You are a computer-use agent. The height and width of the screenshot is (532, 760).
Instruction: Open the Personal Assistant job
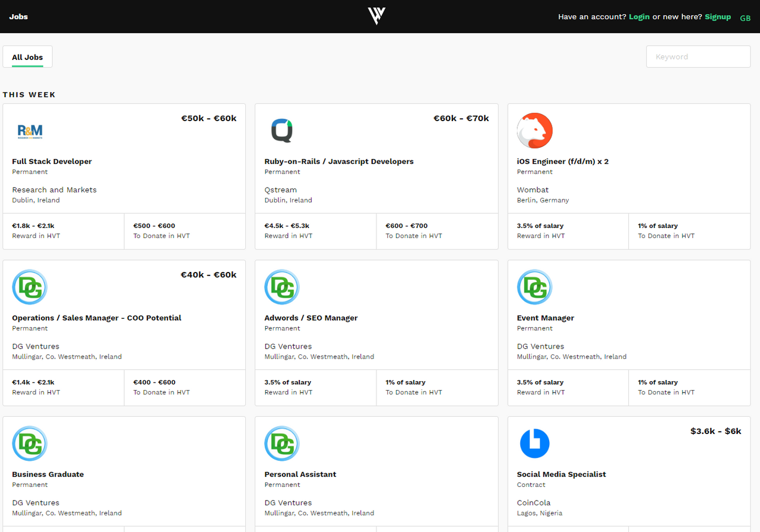point(300,474)
